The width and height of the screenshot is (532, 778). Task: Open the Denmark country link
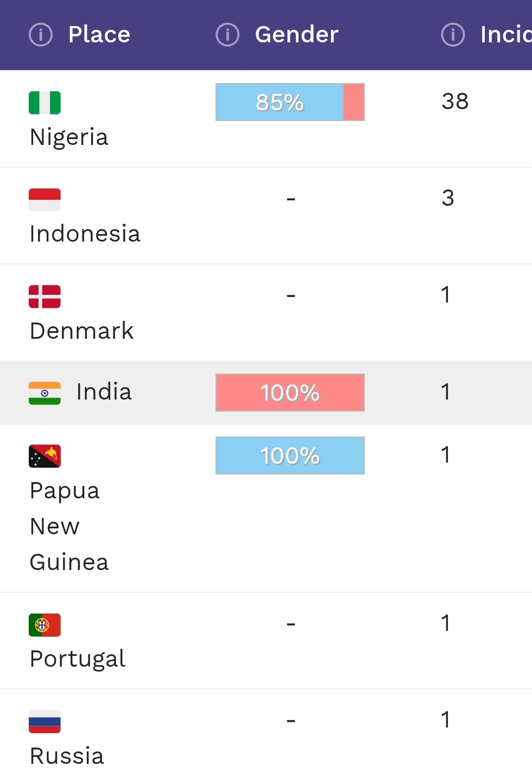point(81,331)
